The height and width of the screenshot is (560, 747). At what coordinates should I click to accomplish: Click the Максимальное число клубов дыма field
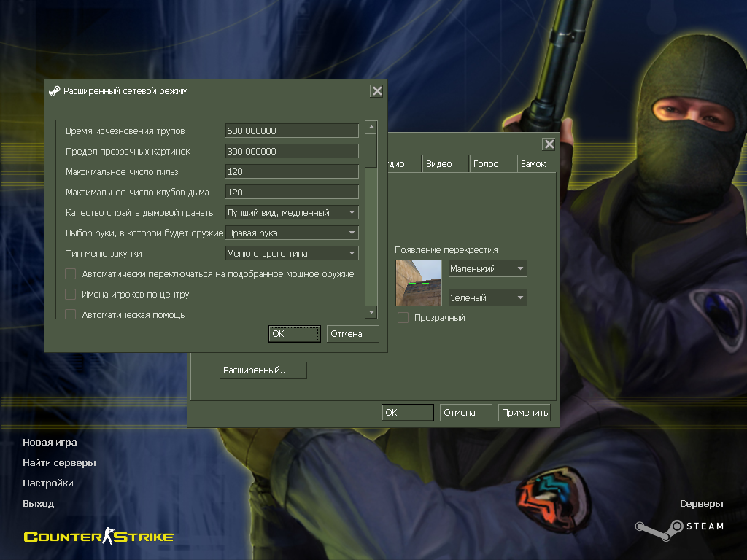click(x=292, y=192)
